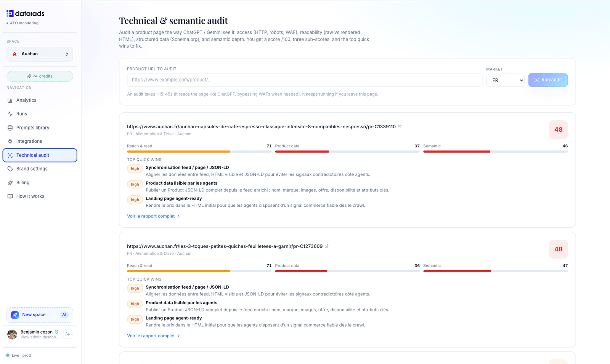Click high badge for Landing page agent-ready in les-3-toques audit
This screenshot has height=364, width=610.
coord(135,319)
